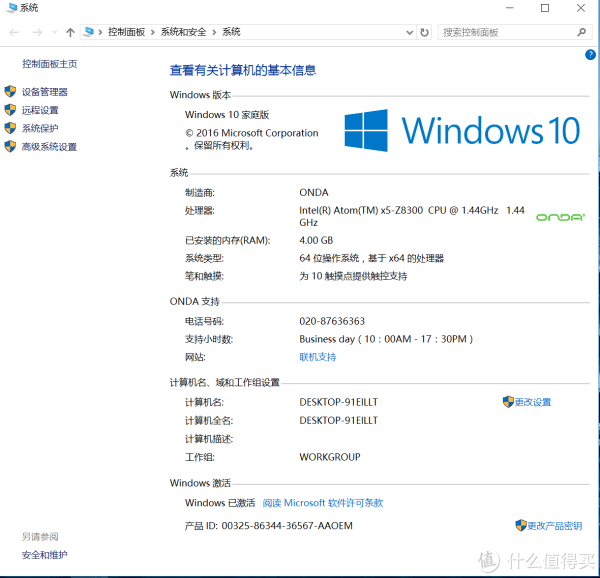Open 控制面板主页 link
Screen dimensions: 600x578
[49, 64]
